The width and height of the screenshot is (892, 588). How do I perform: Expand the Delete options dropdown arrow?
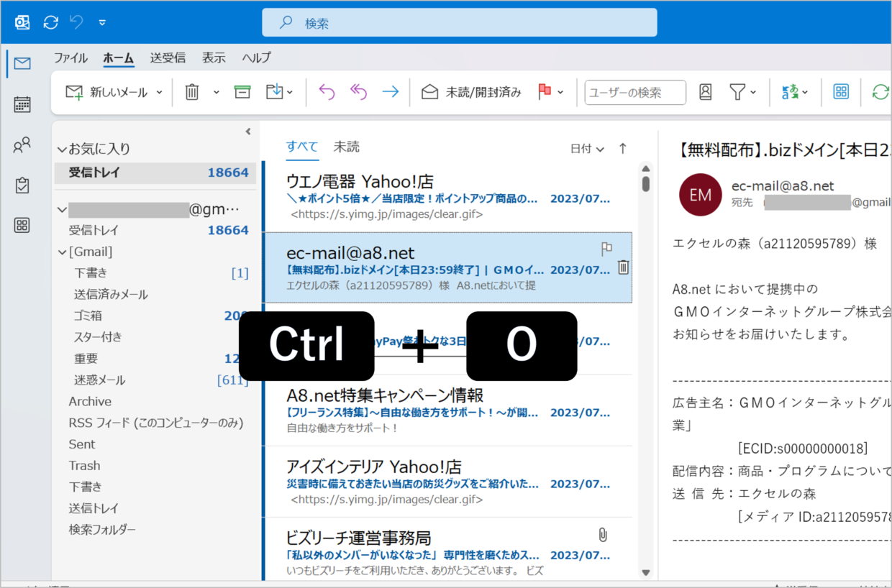pos(216,92)
